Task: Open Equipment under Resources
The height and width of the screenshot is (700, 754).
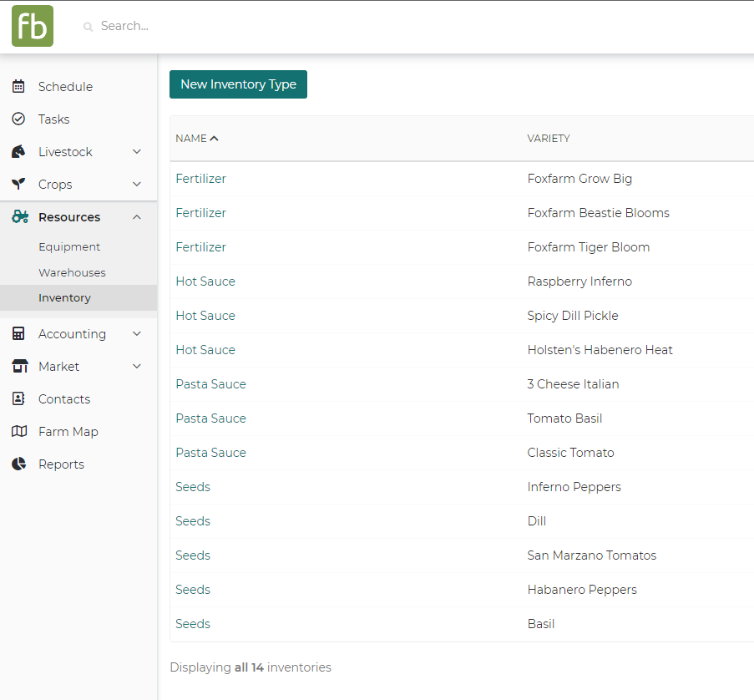Action: pos(69,246)
